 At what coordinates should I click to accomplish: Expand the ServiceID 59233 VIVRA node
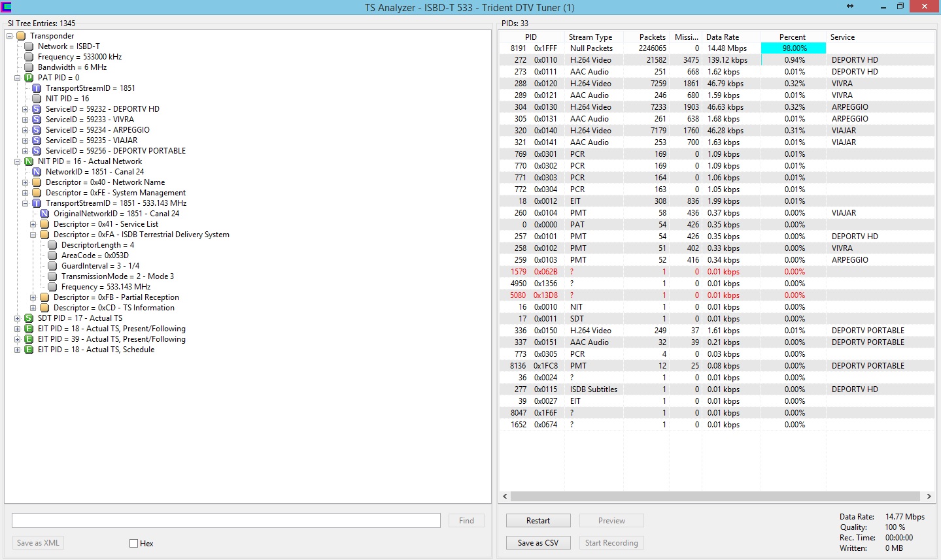click(25, 120)
